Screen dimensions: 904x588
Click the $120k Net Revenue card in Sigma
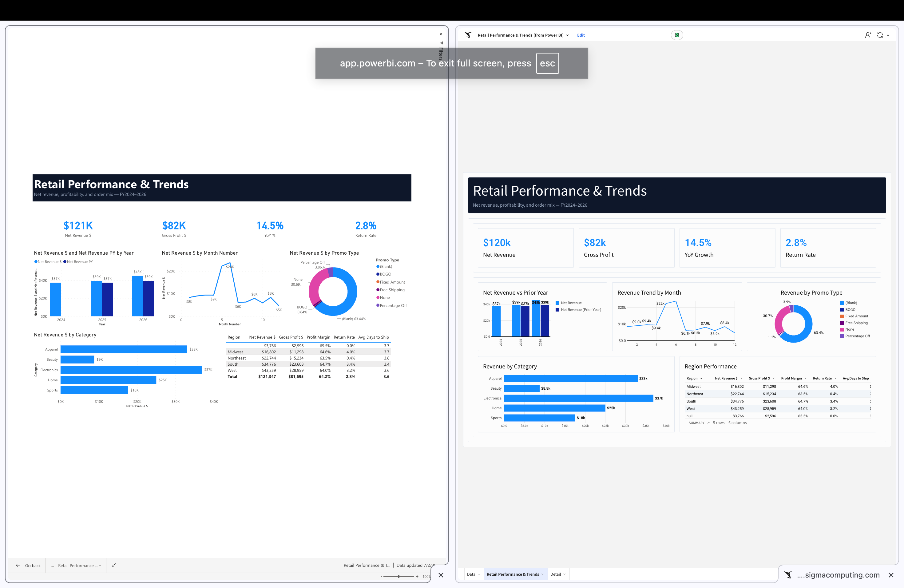[x=525, y=248]
